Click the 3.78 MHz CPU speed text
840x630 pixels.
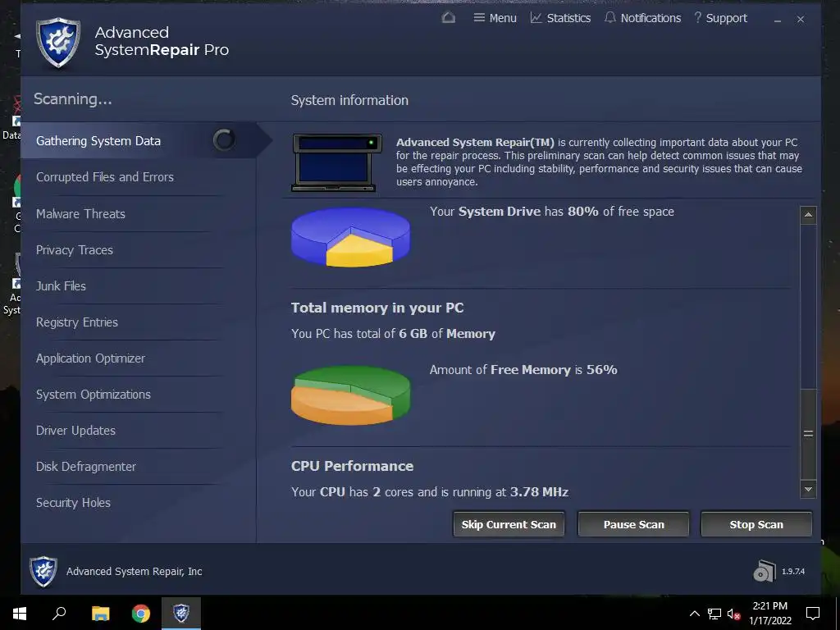click(539, 492)
